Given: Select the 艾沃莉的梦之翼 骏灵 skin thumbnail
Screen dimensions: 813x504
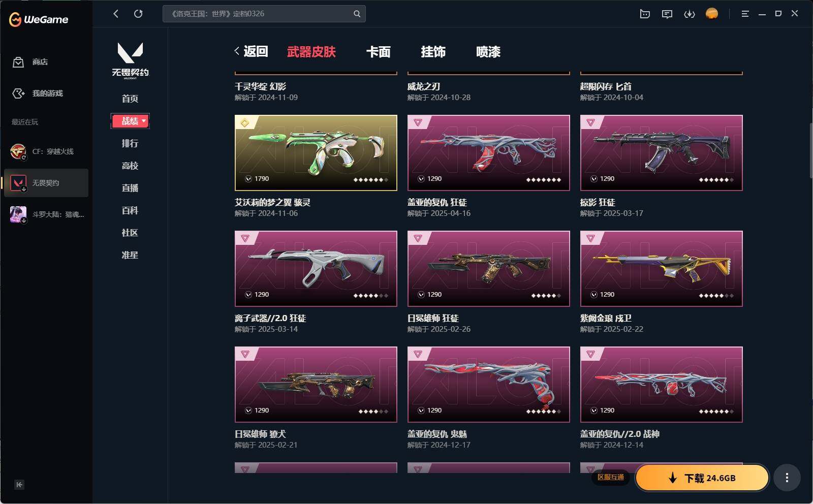Looking at the screenshot, I should point(316,153).
